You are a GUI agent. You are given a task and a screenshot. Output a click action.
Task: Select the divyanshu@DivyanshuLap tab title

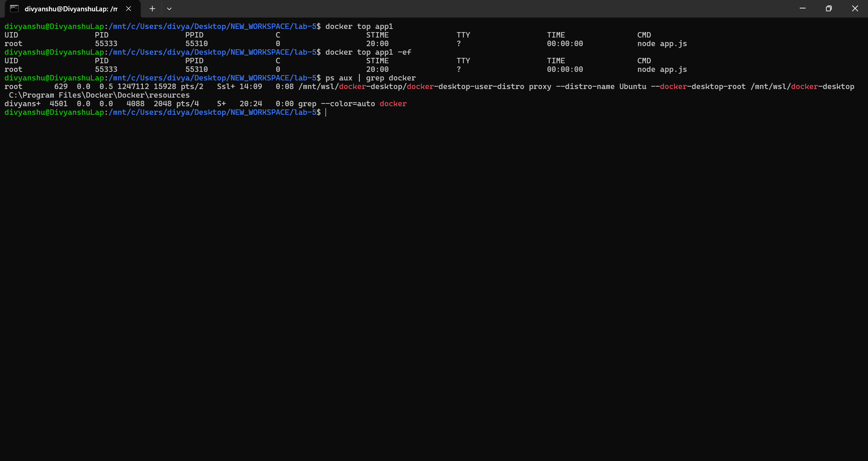click(x=71, y=9)
